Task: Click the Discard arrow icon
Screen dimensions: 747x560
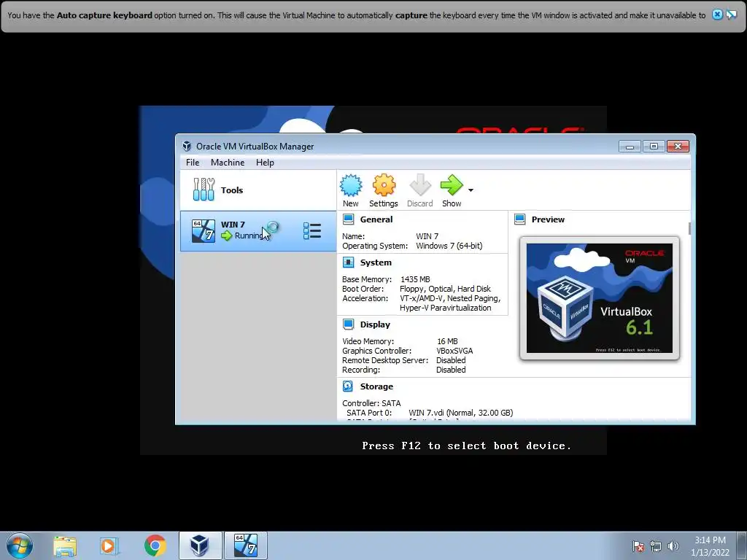Action: (419, 185)
